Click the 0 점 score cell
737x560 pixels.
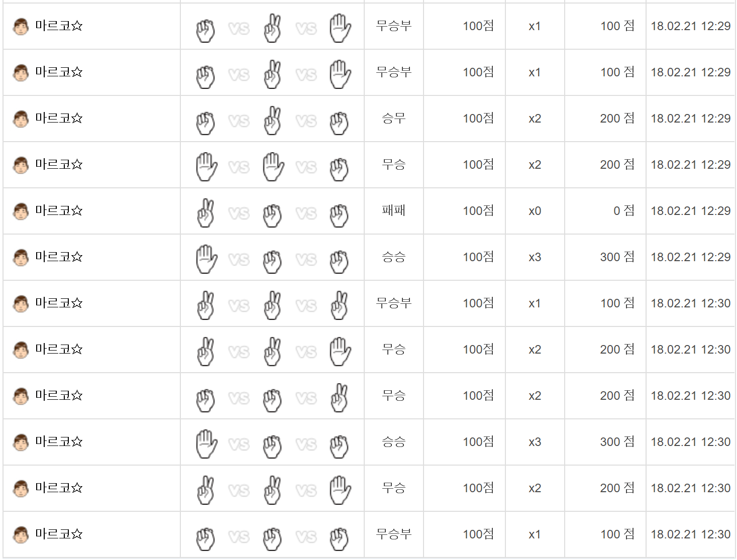click(x=623, y=211)
